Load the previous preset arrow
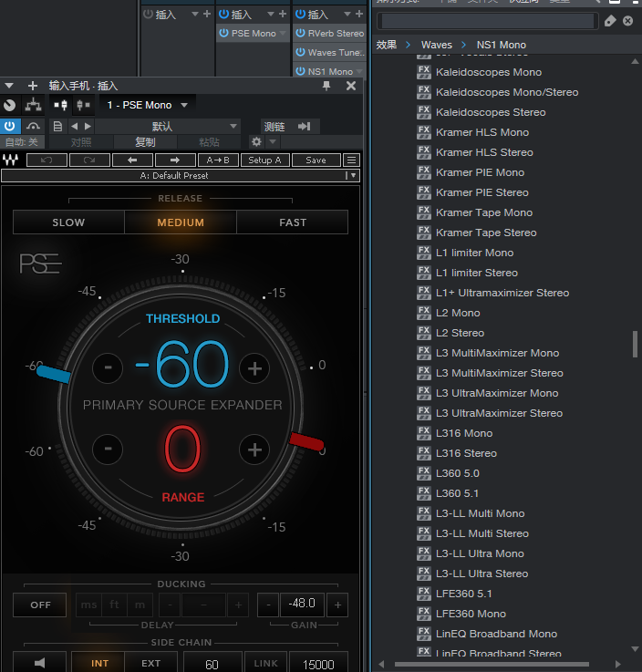Image resolution: width=642 pixels, height=672 pixels. 74,127
